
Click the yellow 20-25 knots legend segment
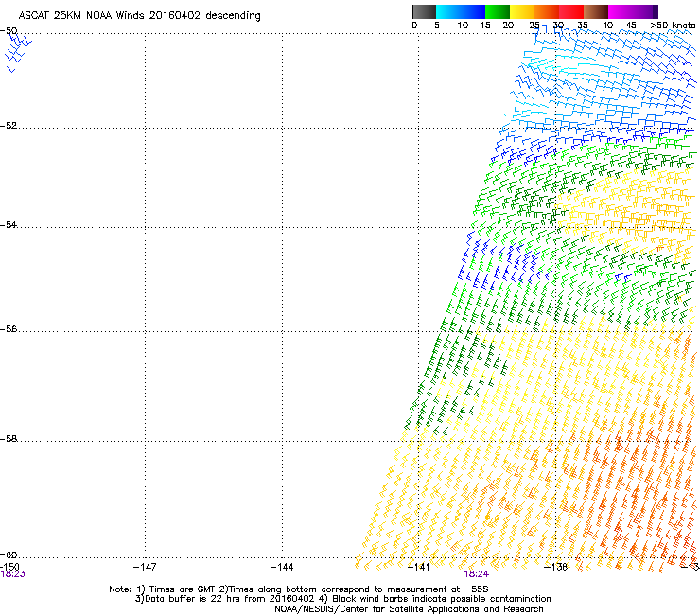522,11
